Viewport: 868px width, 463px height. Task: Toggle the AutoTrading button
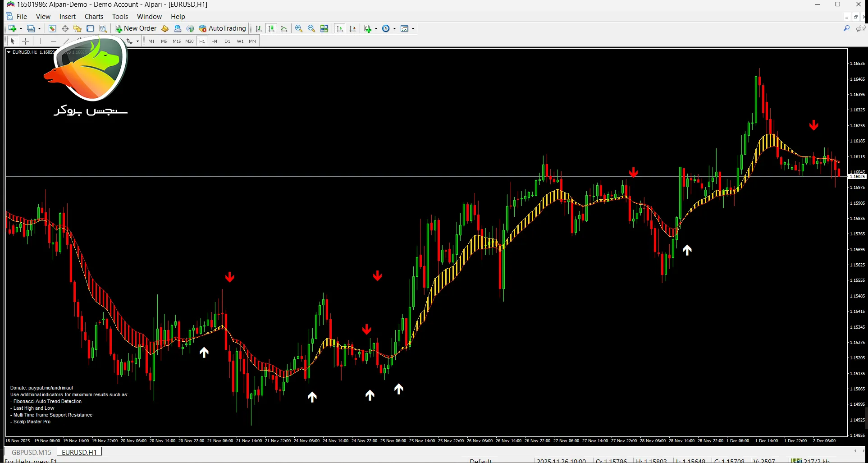222,28
